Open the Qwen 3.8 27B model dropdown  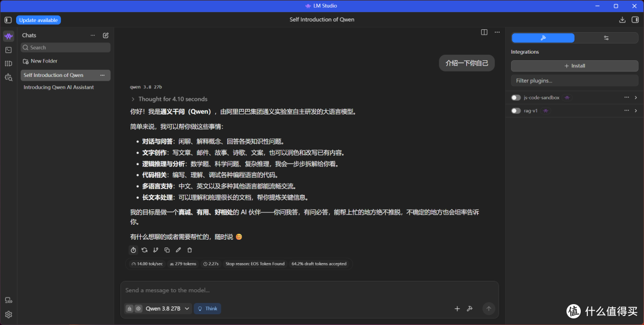tap(168, 308)
